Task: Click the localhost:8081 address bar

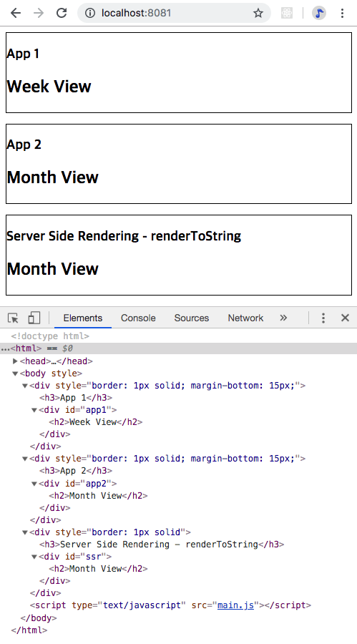Action: coord(174,13)
